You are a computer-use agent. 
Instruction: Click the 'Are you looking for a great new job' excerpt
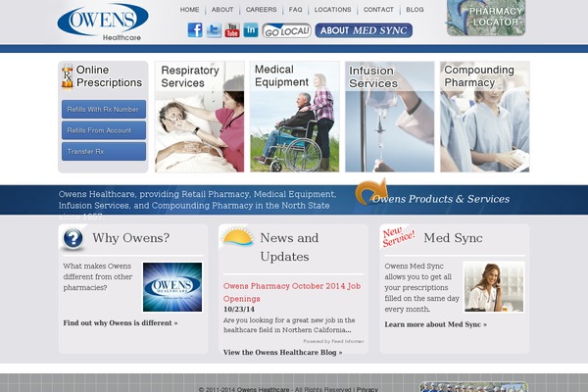click(289, 325)
